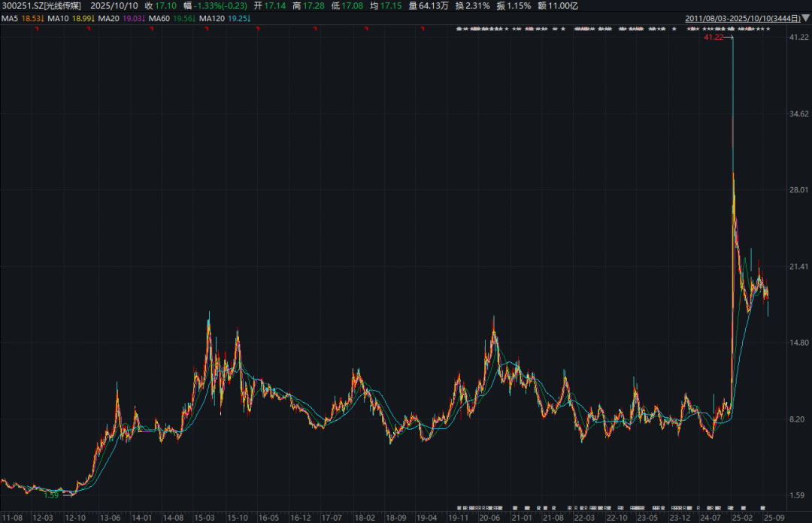Image resolution: width=812 pixels, height=523 pixels.
Task: Click the 16-12 time axis label
Action: (300, 518)
